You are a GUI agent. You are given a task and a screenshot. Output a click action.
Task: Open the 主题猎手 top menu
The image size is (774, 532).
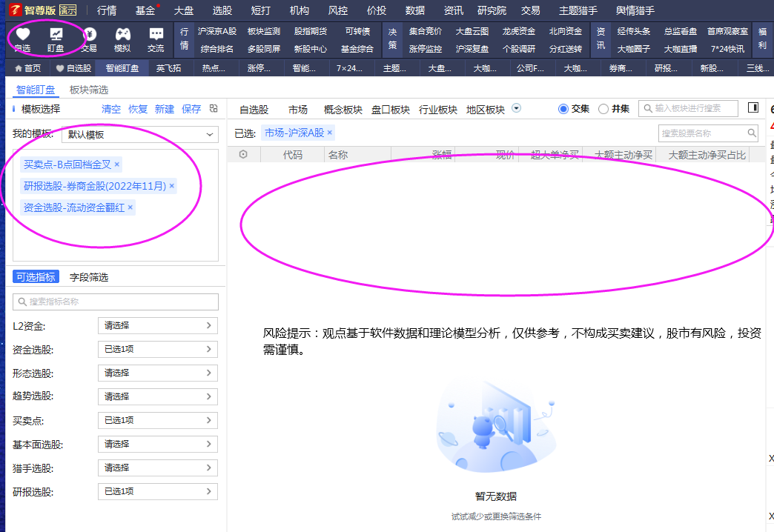point(578,10)
